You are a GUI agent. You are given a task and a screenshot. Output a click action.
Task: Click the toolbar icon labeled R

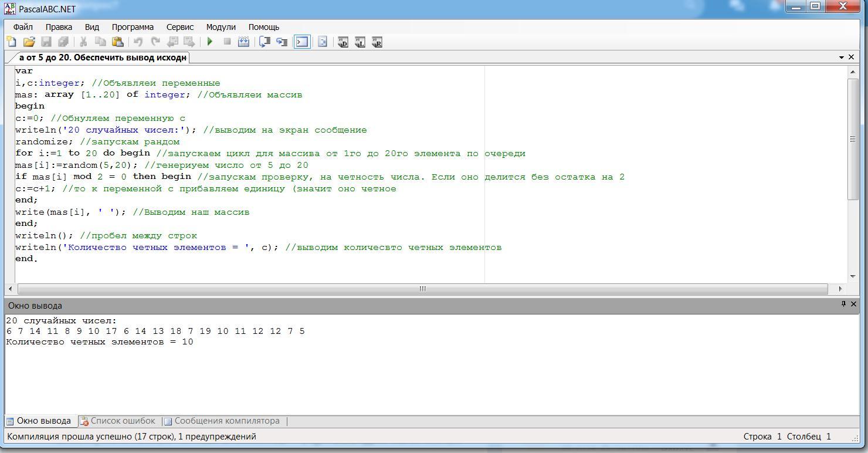coord(377,42)
